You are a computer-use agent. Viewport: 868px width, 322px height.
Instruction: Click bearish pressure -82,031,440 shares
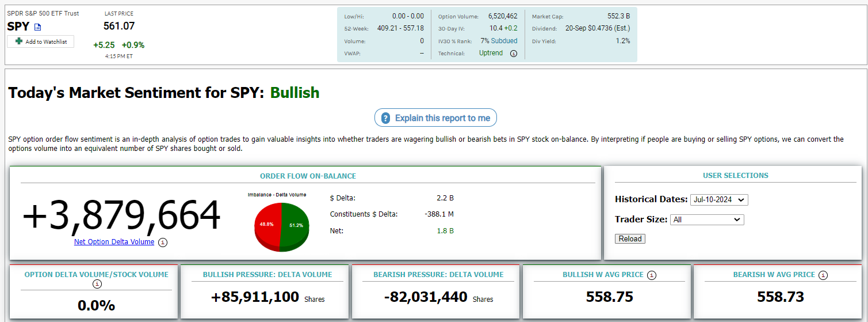pos(426,297)
